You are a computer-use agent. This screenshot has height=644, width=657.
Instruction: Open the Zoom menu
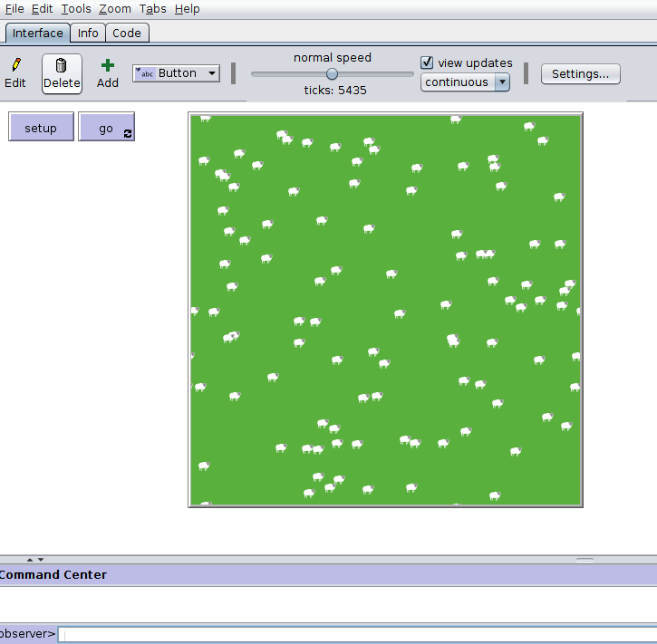click(x=115, y=9)
